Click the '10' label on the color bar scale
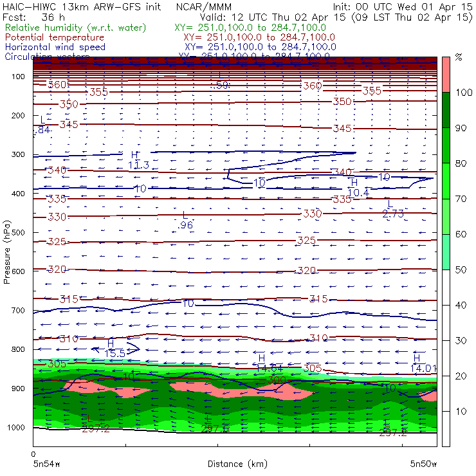The width and height of the screenshot is (476, 476). click(461, 411)
